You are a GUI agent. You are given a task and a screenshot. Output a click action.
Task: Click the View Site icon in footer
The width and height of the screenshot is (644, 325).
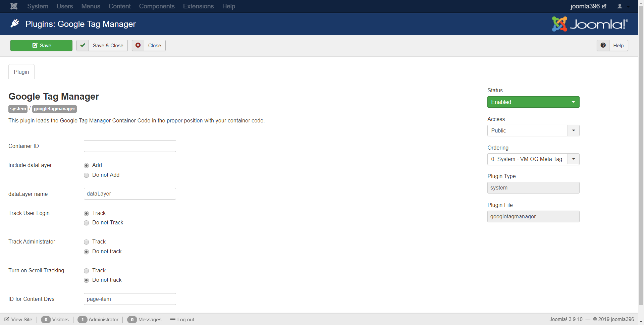pyautogui.click(x=7, y=319)
